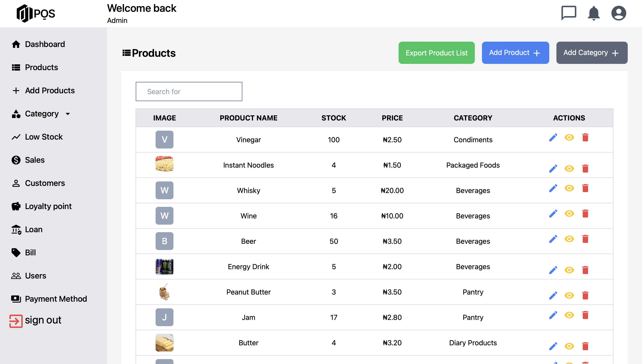Image resolution: width=642 pixels, height=364 pixels.
Task: Open Add Products in the sidebar
Action: point(43,91)
